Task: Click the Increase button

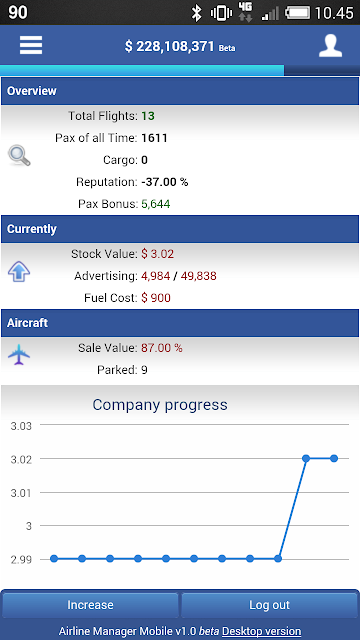Action: [90, 604]
